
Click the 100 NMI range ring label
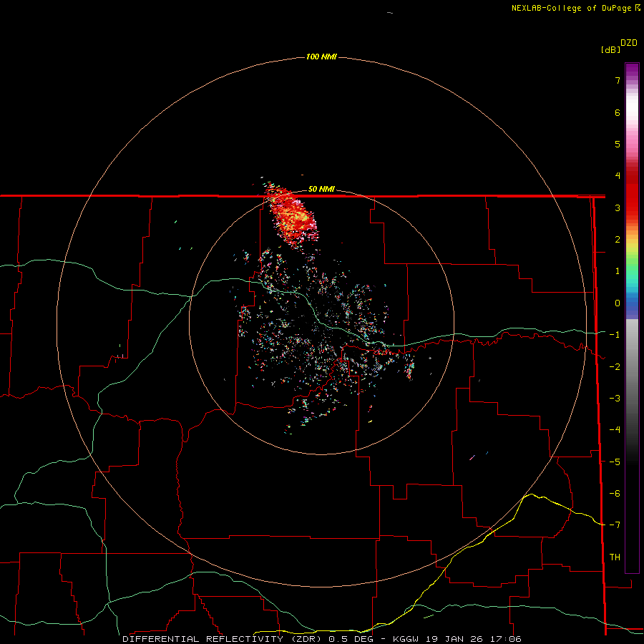[321, 57]
